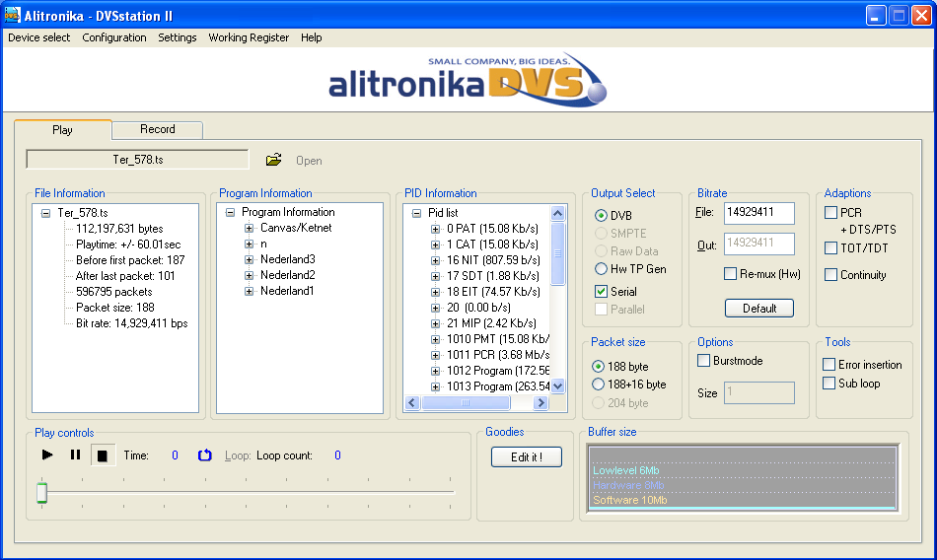Screen dimensions: 937x560
Task: Click the PID list scroll down arrow
Action: 557,386
